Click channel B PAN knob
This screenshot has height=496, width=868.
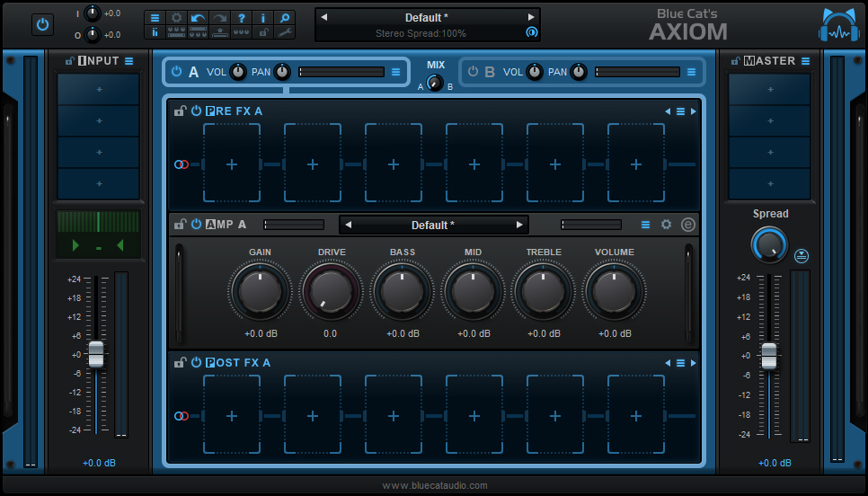tap(579, 72)
